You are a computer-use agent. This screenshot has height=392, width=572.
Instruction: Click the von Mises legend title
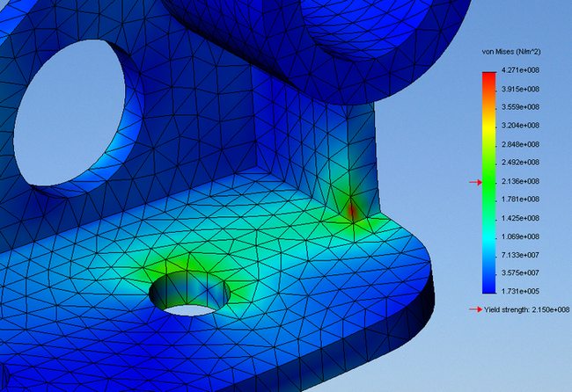pos(516,54)
